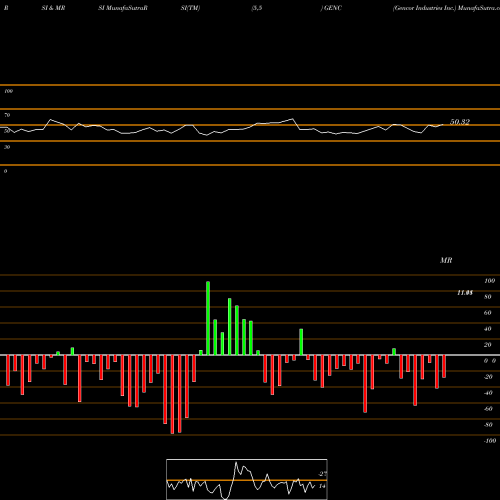Click the mini overview chart thumbnail
This screenshot has height=500, width=500.
247,479
